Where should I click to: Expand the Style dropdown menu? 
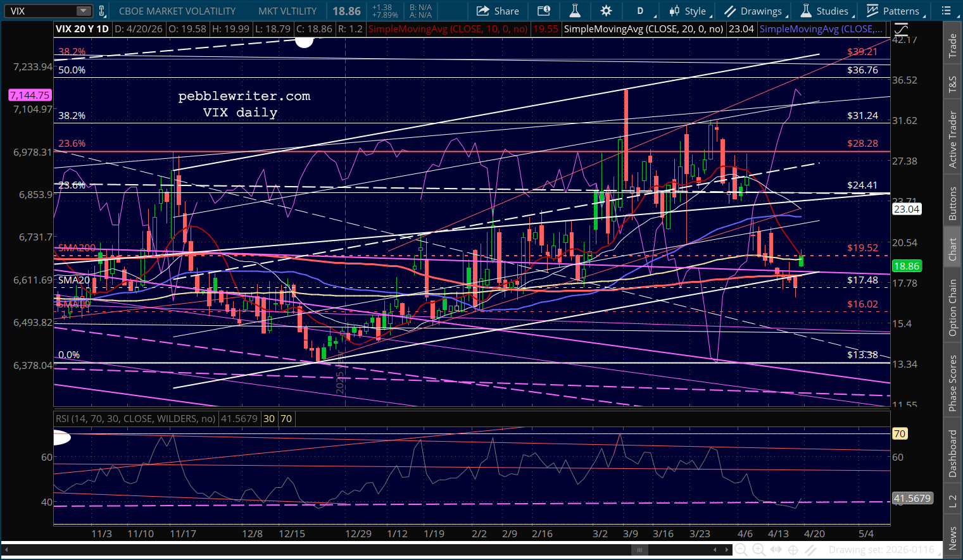689,11
